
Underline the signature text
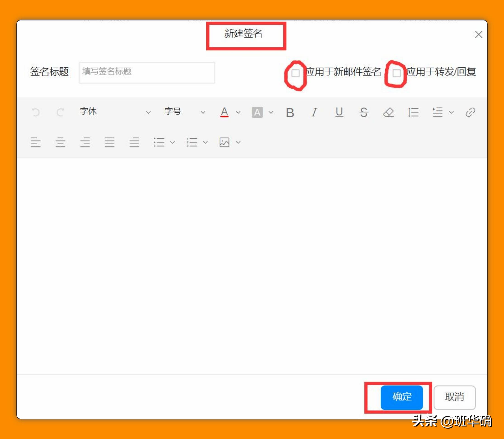point(339,112)
